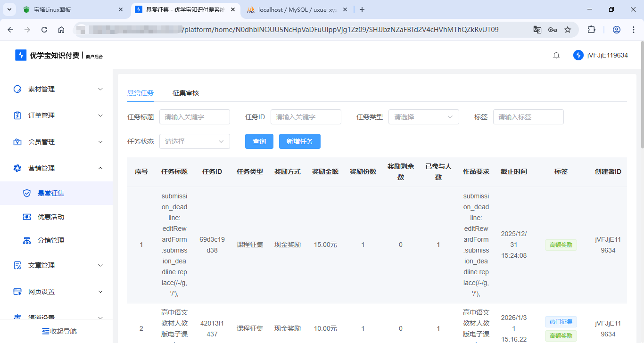Screen dimensions: 644x343
Task: Open the browser extensions puzzle icon
Action: [591, 30]
